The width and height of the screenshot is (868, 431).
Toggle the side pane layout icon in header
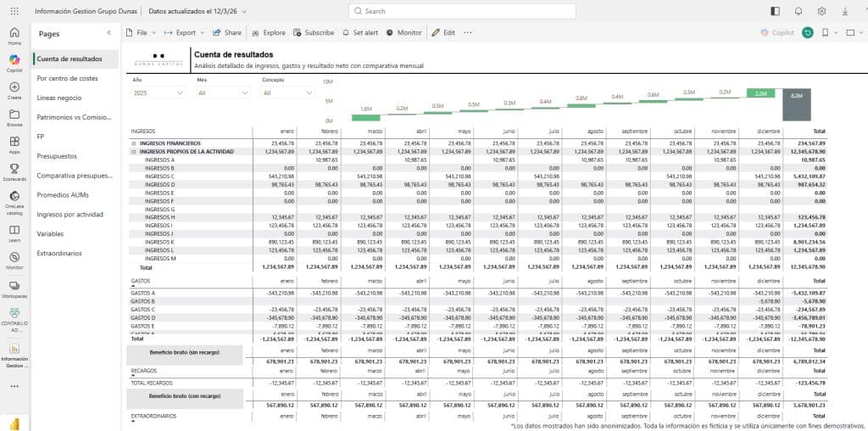click(775, 11)
